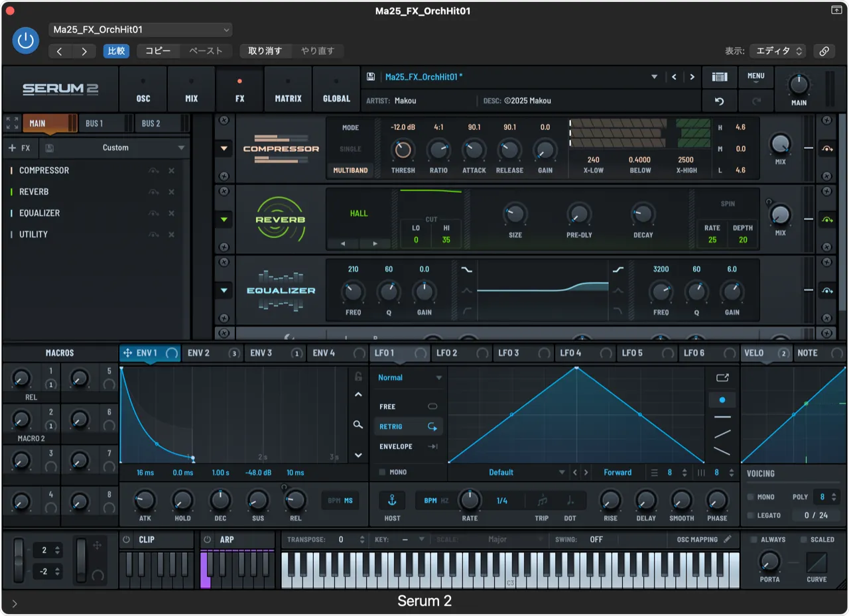Click the preset browser list icon
The image size is (849, 616).
pos(719,77)
